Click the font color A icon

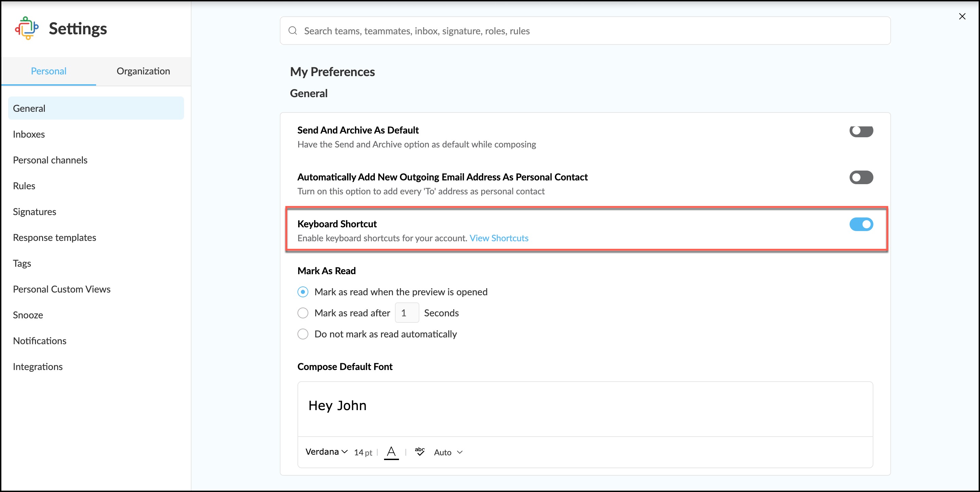[391, 452]
